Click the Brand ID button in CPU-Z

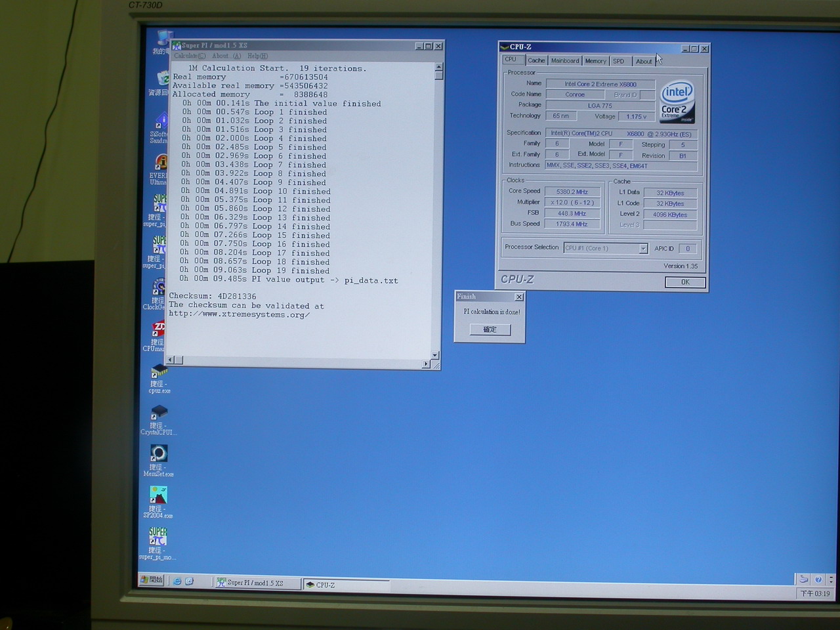click(625, 95)
